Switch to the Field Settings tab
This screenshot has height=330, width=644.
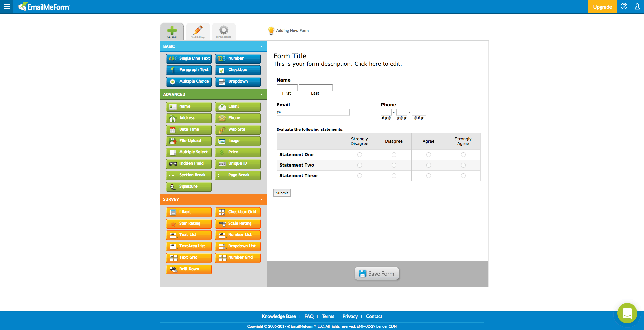[x=198, y=31]
